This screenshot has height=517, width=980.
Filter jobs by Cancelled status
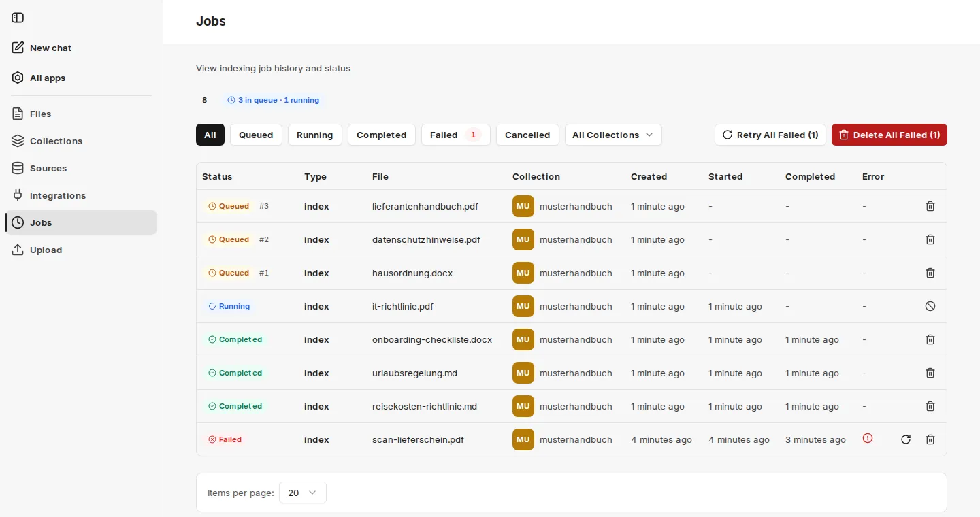[x=527, y=135]
